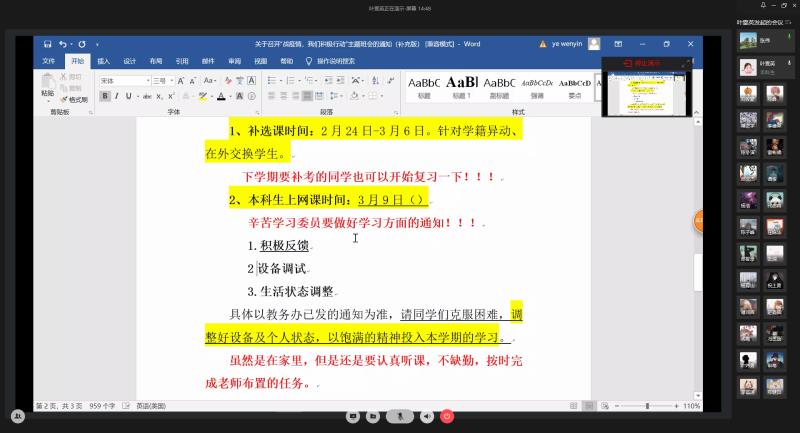Switch to the 引用 ribbon tab
The height and width of the screenshot is (433, 800).
pos(182,61)
